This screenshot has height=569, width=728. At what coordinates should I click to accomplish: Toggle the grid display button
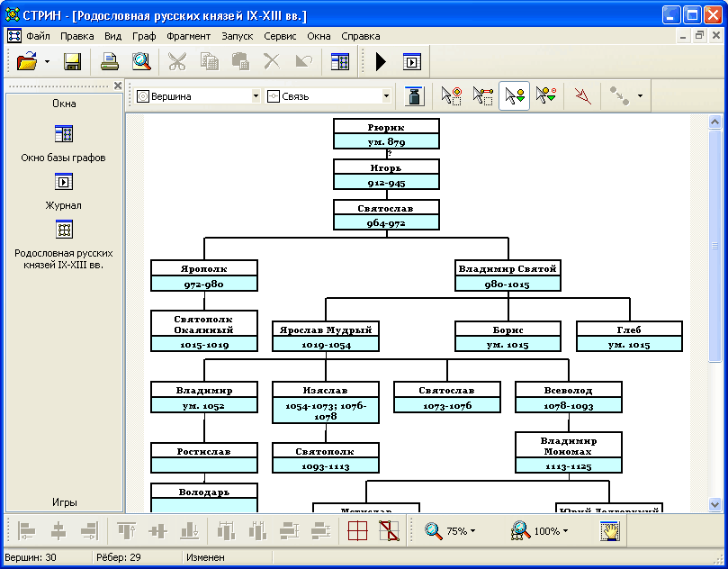(x=357, y=531)
